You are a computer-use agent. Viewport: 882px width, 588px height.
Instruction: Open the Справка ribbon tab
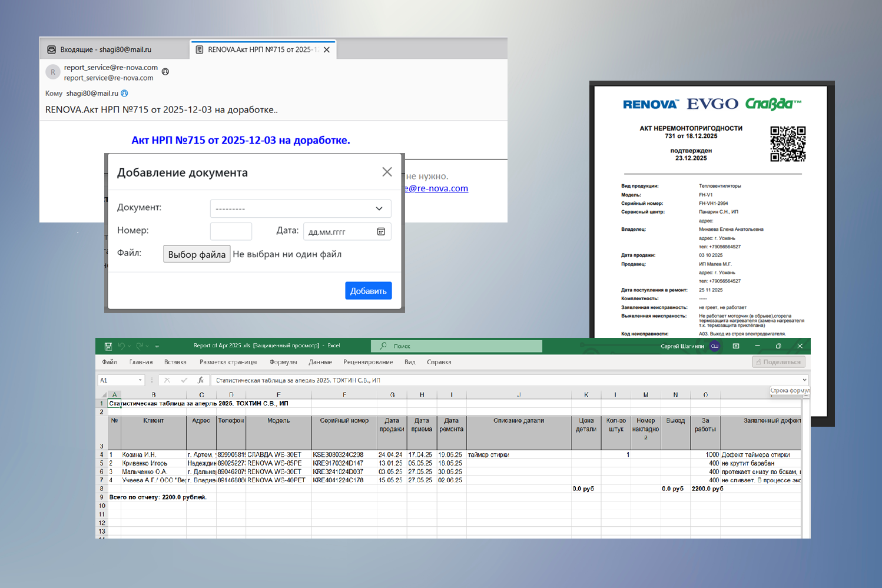439,362
